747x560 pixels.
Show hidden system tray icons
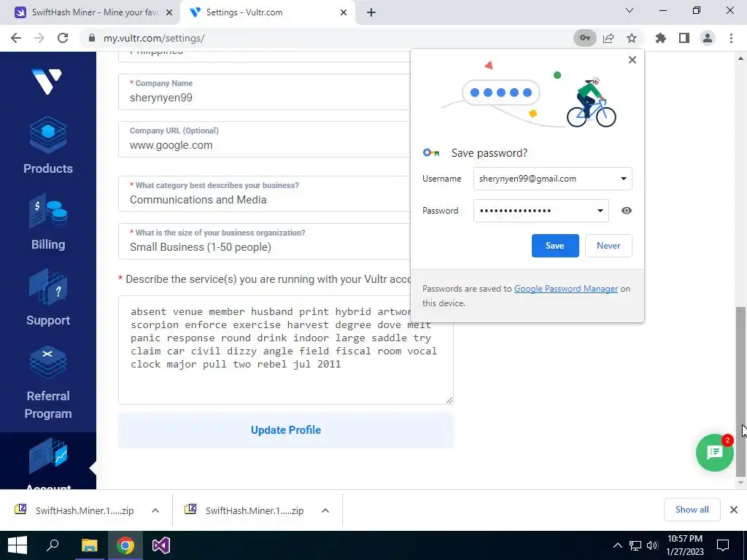pyautogui.click(x=617, y=545)
